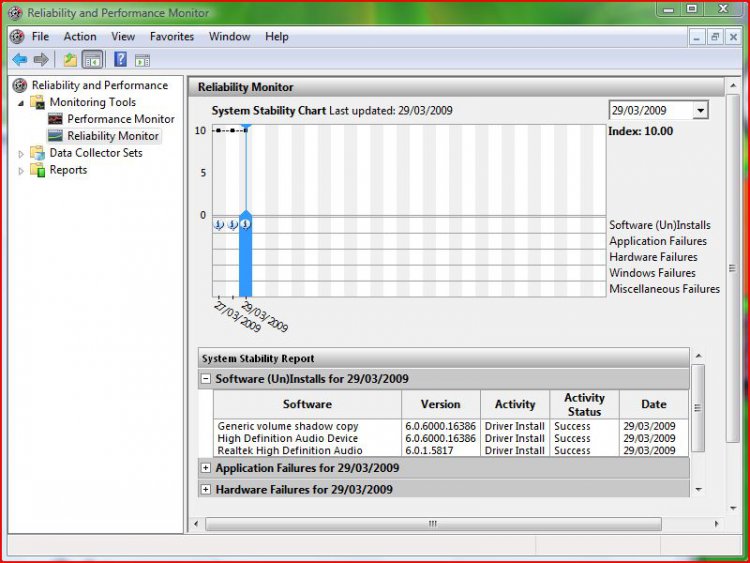Screen dimensions: 750x563
Task: Click the Reliability and Performance root icon
Action: click(x=20, y=85)
